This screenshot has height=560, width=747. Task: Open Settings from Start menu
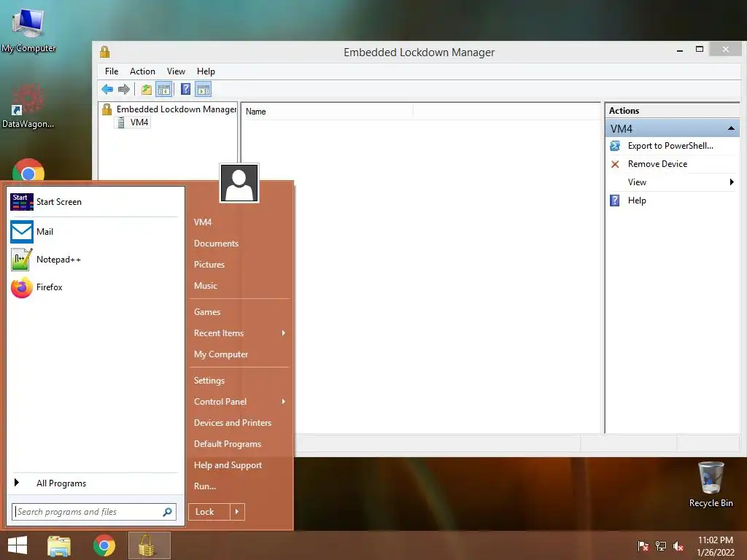coord(209,381)
